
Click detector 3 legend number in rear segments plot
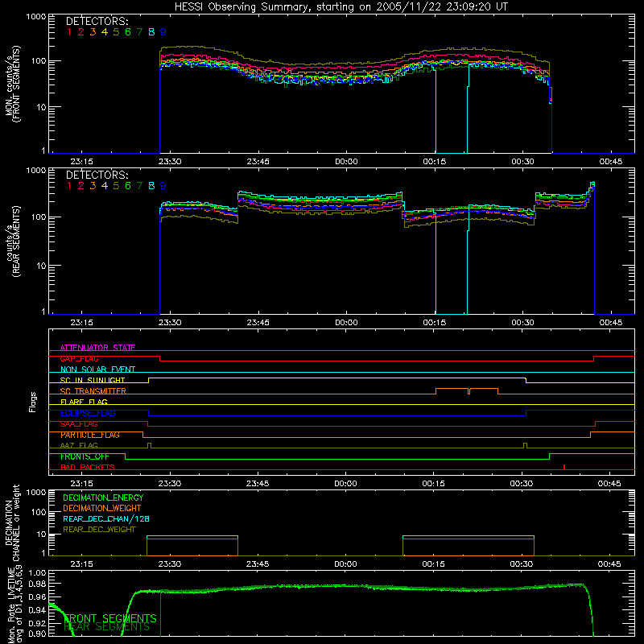tap(93, 186)
